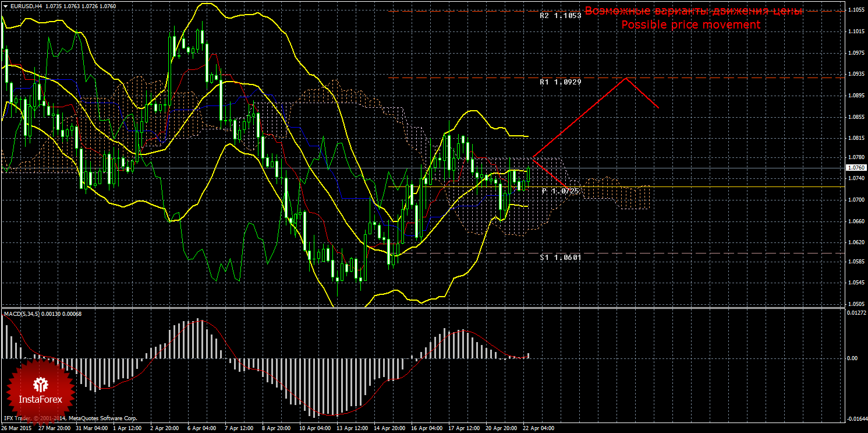Click the 1.0975 price axis label

coord(856,53)
